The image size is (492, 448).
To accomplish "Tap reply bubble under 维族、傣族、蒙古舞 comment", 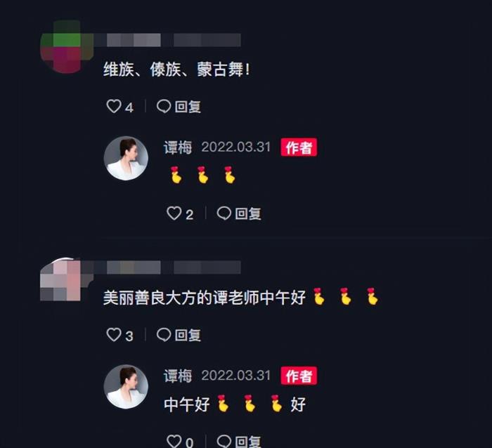I will 164,106.
